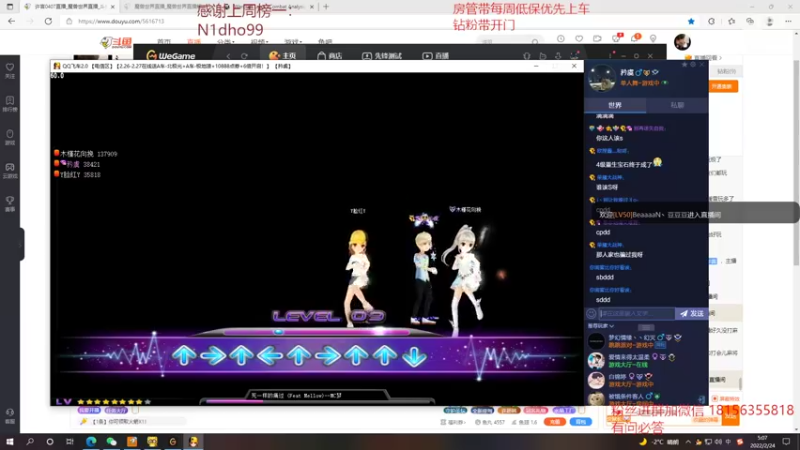Open WeChat from the taskbar

(111, 442)
